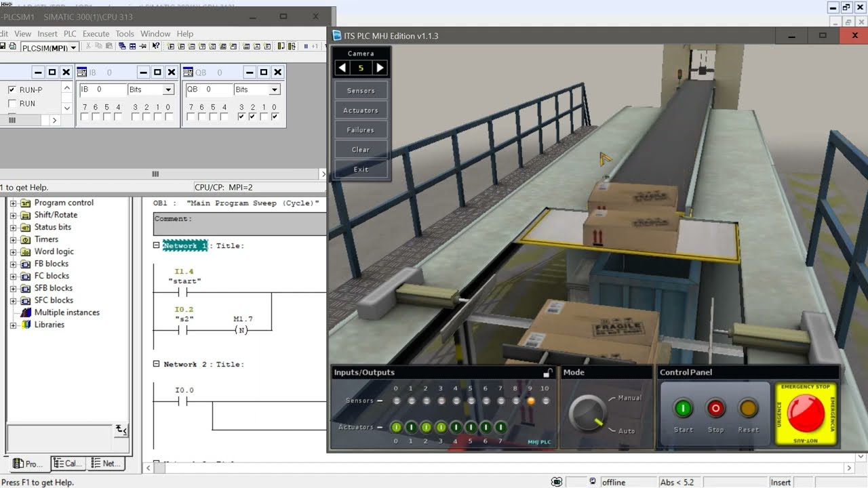Toggle QB bit 7 checkbox
The width and height of the screenshot is (868, 488).
[x=191, y=117]
